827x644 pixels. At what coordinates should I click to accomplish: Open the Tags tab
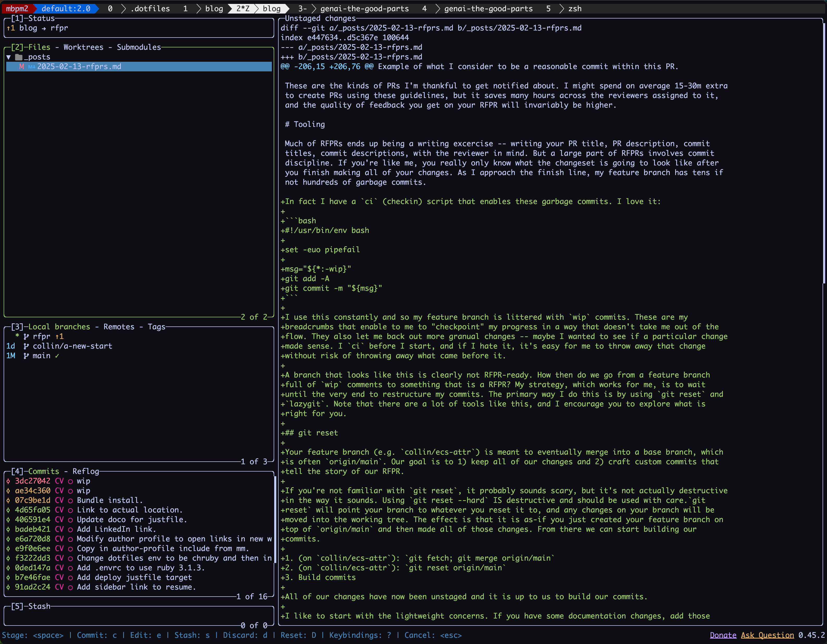tap(156, 326)
